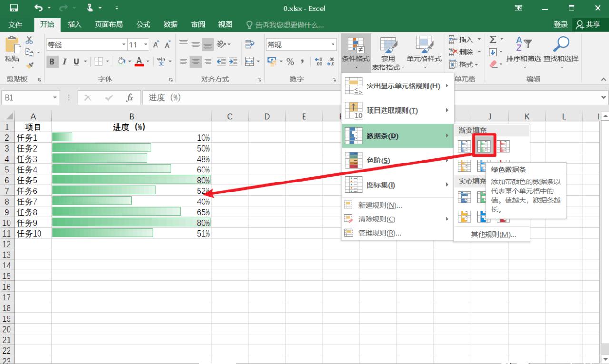The image size is (609, 364).
Task: Click the text orientation icon
Action: click(221, 44)
